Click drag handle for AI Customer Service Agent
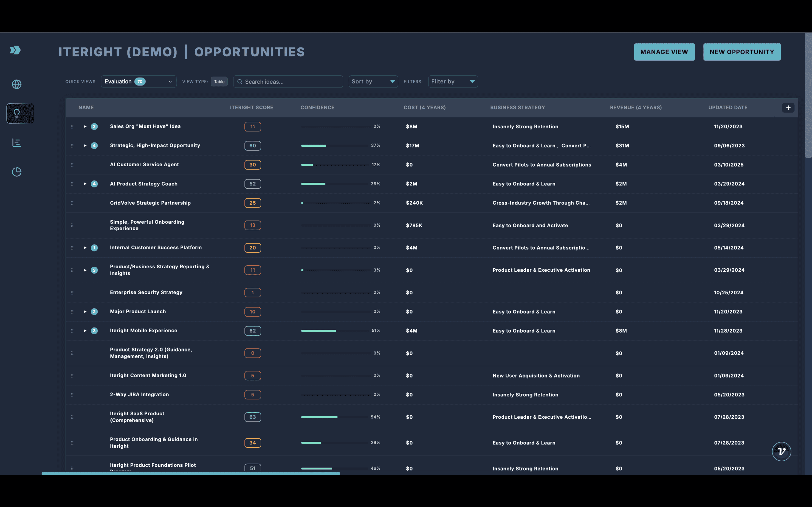 click(x=72, y=165)
